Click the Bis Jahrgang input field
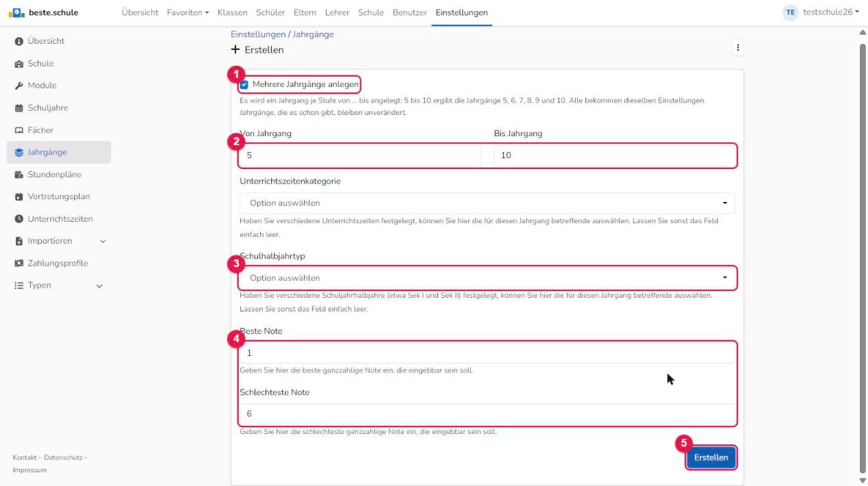The image size is (868, 486). click(614, 155)
